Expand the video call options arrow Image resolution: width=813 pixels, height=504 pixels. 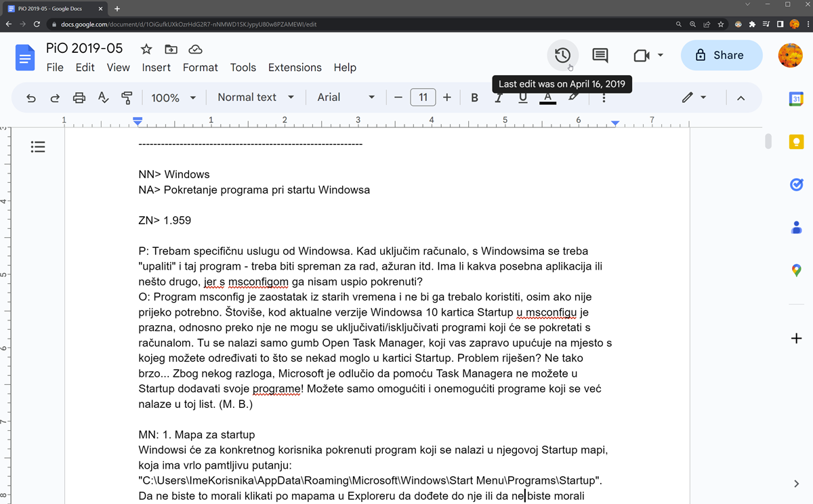pyautogui.click(x=661, y=56)
